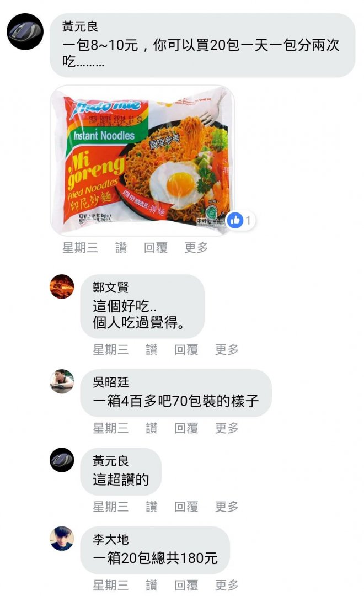Viewport: 364px width, 596px height.
Task: Open 更多 options under the noodle photo comment
Action: (196, 248)
